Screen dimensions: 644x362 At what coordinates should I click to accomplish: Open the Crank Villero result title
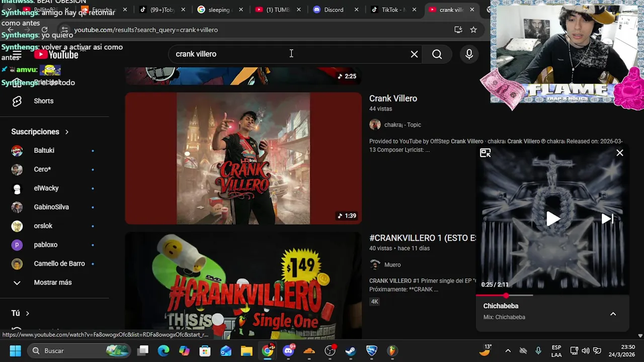coord(393,99)
